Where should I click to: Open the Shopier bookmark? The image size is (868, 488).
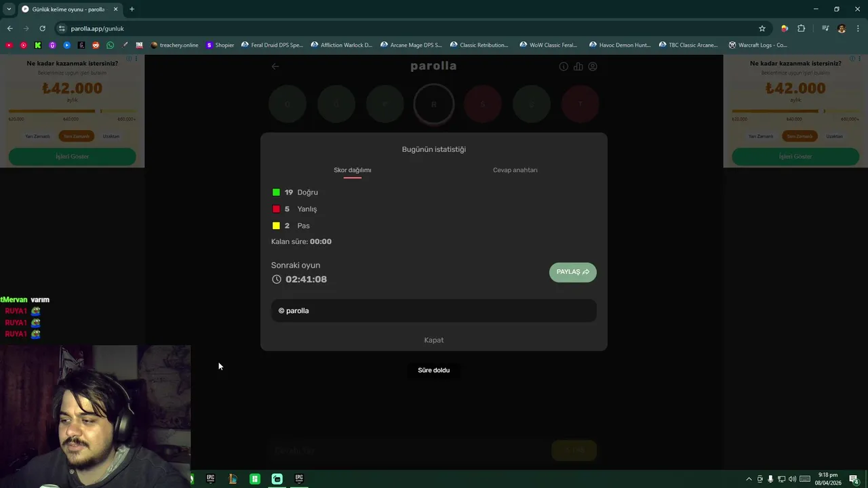coord(220,45)
